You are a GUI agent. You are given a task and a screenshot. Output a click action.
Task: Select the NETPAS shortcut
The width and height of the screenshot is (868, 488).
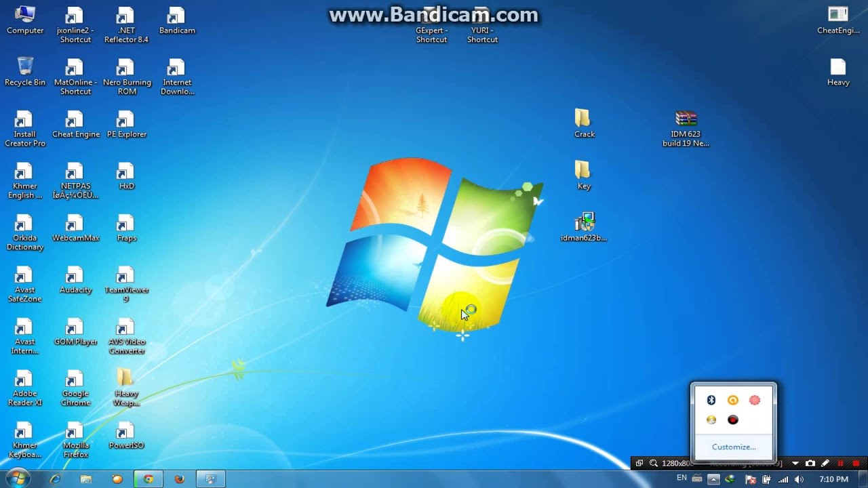click(x=75, y=181)
